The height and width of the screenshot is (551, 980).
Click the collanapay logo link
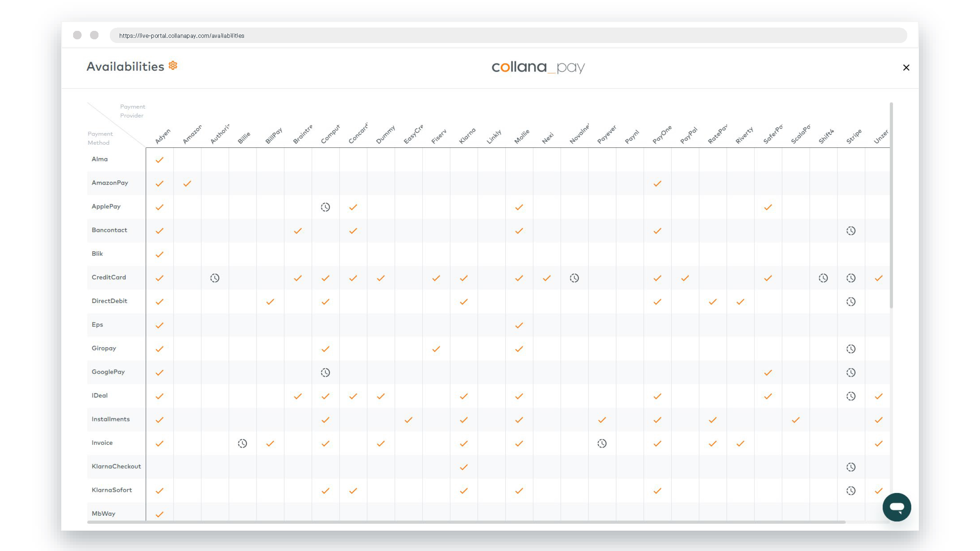click(x=538, y=66)
